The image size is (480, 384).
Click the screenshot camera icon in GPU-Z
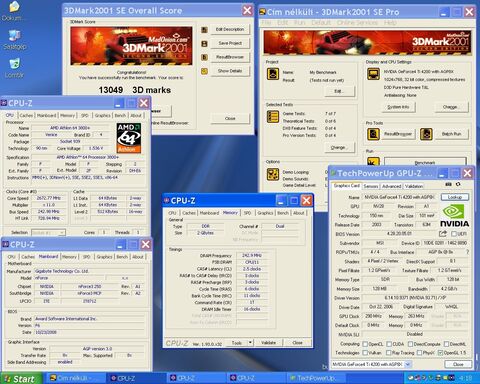click(448, 184)
